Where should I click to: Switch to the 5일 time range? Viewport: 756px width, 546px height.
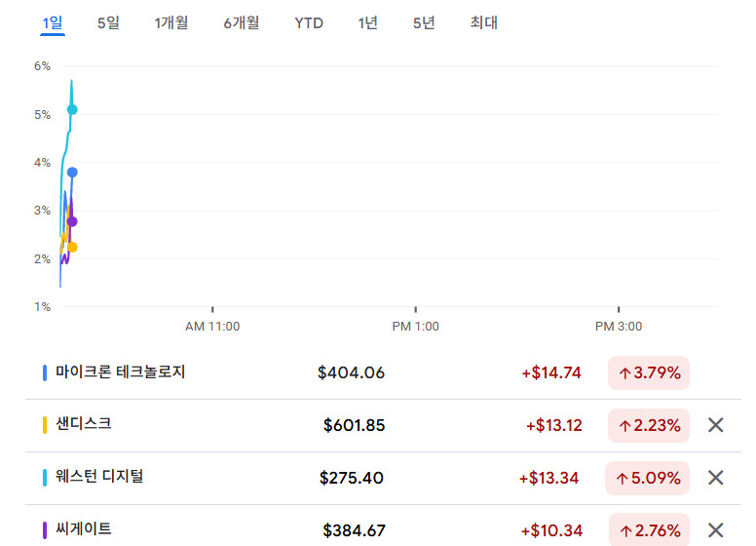(108, 22)
